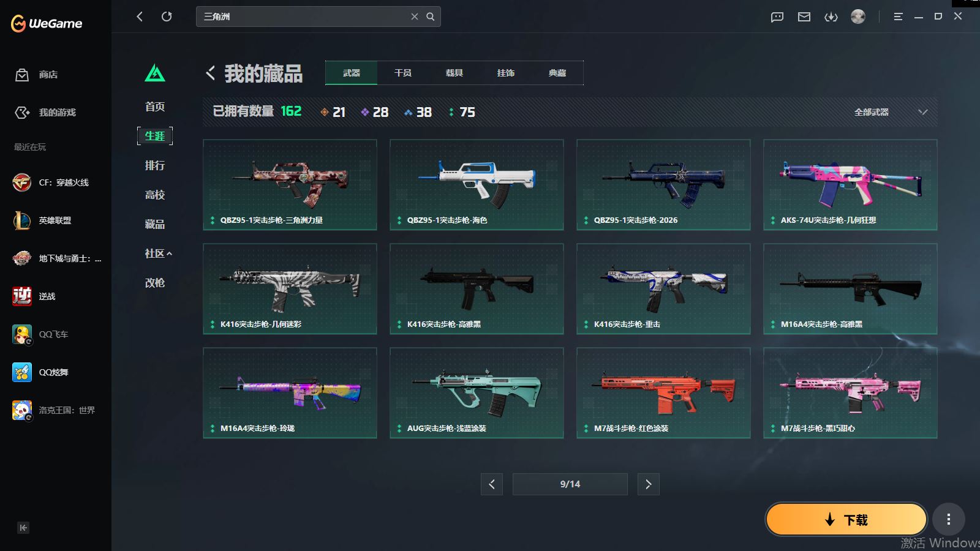Viewport: 980px width, 551px height.
Task: Open 地下城与勇士 game icon
Action: (x=22, y=258)
